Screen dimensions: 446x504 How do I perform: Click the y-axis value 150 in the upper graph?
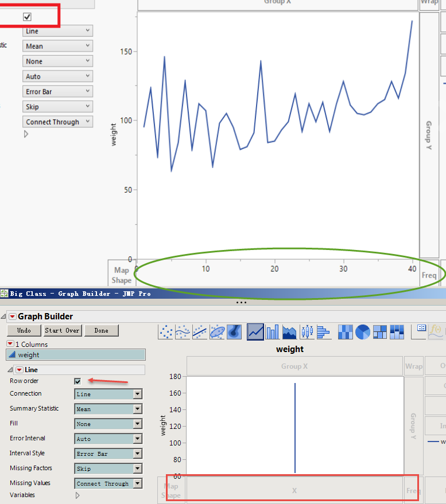tap(126, 52)
